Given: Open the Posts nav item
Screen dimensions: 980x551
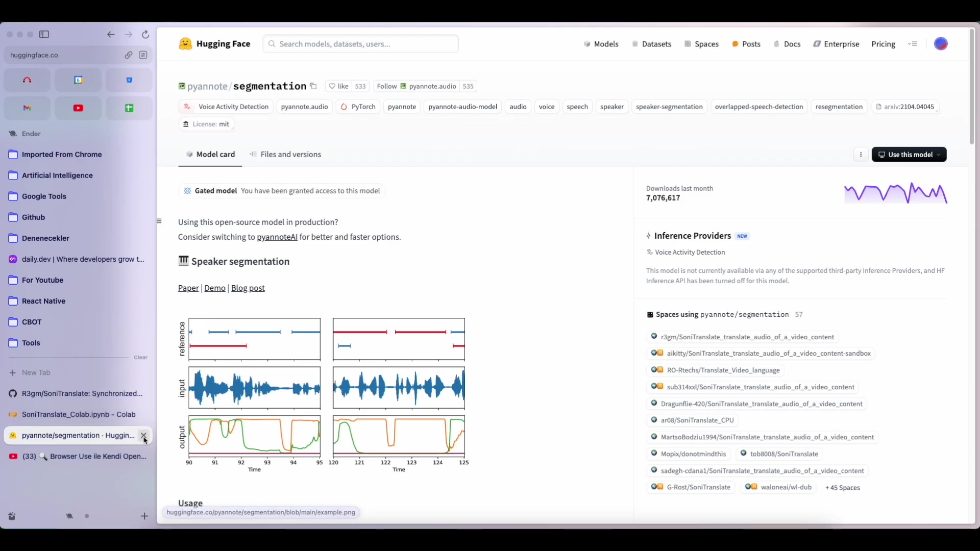Looking at the screenshot, I should pos(746,44).
